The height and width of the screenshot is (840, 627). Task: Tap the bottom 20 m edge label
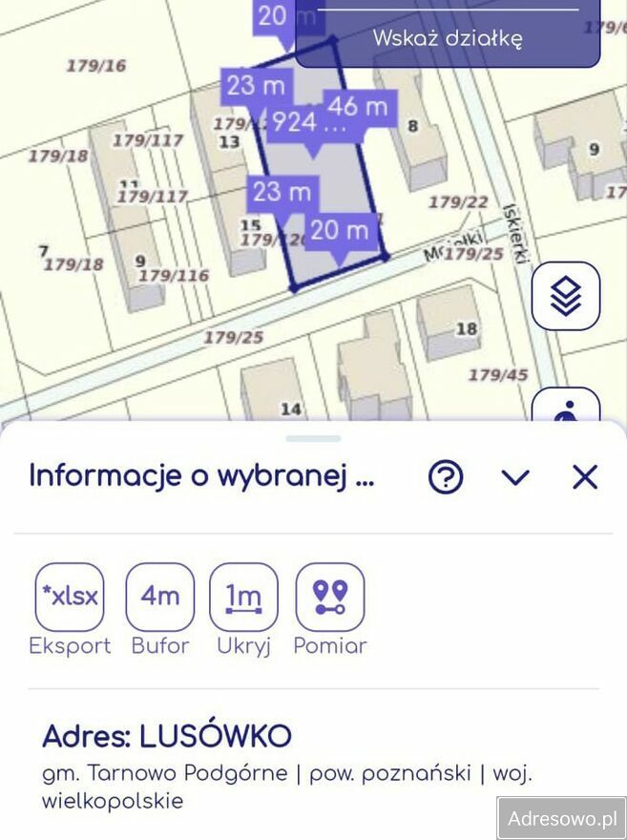(340, 230)
